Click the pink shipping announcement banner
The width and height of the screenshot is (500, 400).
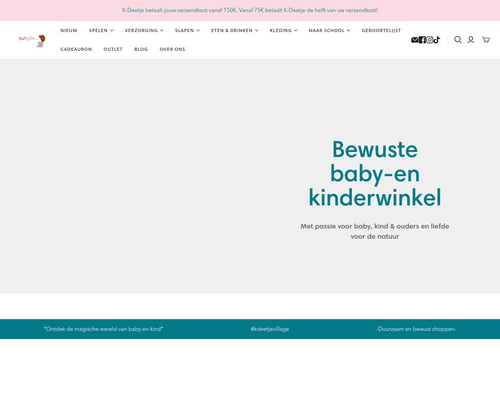pyautogui.click(x=250, y=10)
